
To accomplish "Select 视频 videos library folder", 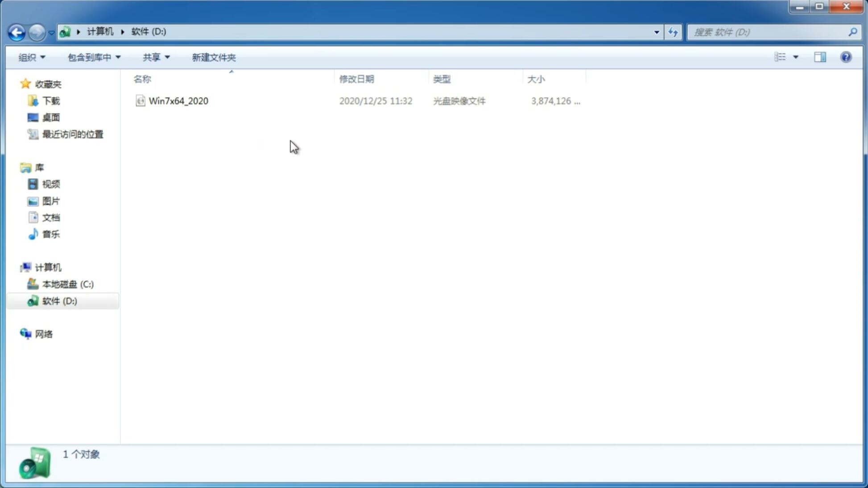I will (51, 184).
